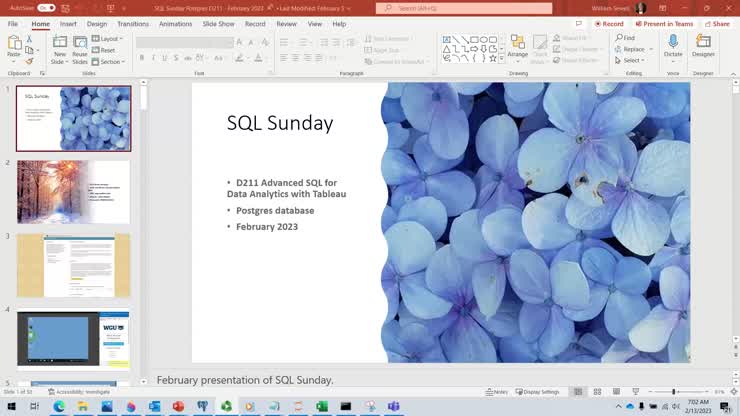Click the title bar search box
740x416 pixels.
464,8
